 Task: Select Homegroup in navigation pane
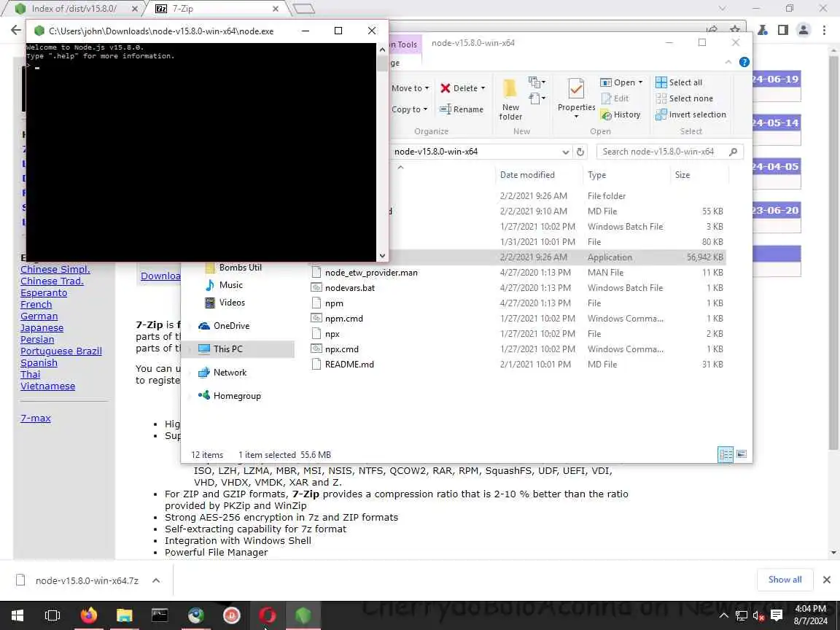[x=238, y=396]
